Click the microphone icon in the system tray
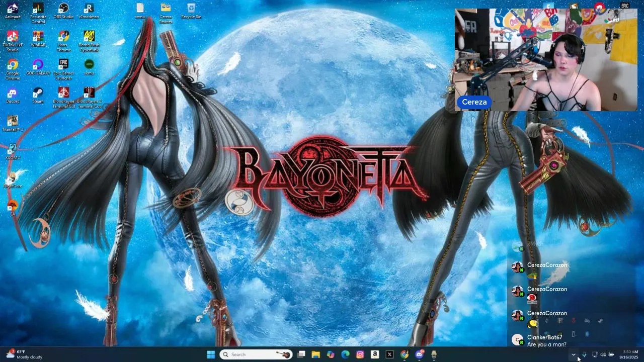Viewport: 644px width, 362px height. pos(584,355)
